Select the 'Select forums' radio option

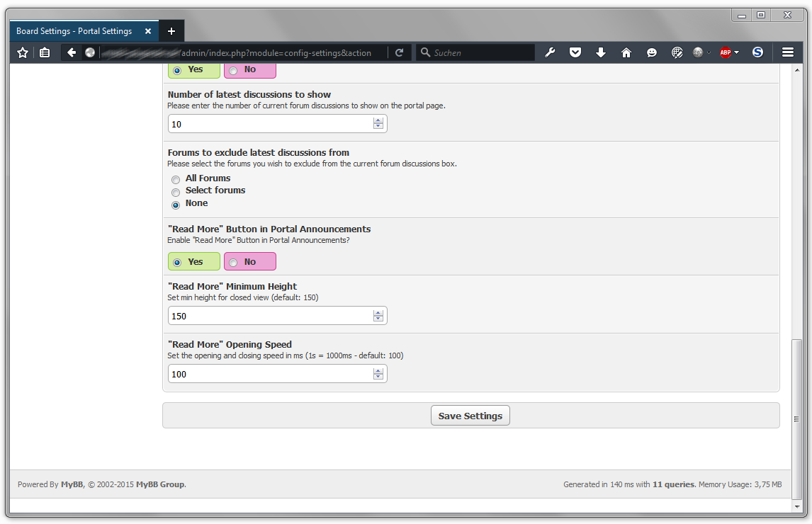pos(176,192)
